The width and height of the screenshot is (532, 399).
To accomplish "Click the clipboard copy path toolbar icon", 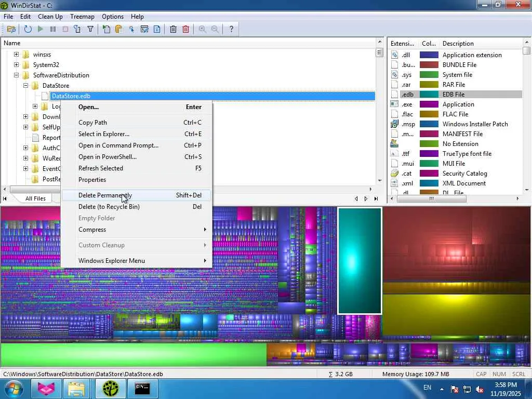I will coord(119,29).
